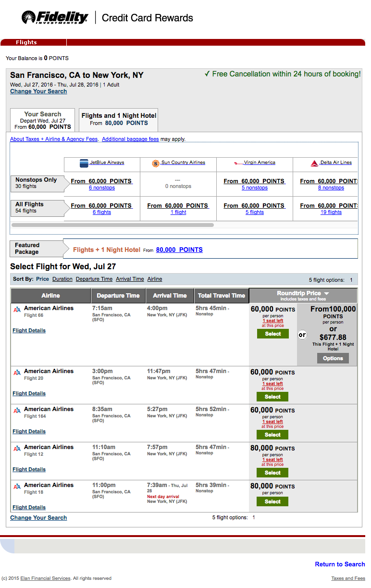371x588 pixels.
Task: Open the Your Search tab
Action: pyautogui.click(x=43, y=120)
